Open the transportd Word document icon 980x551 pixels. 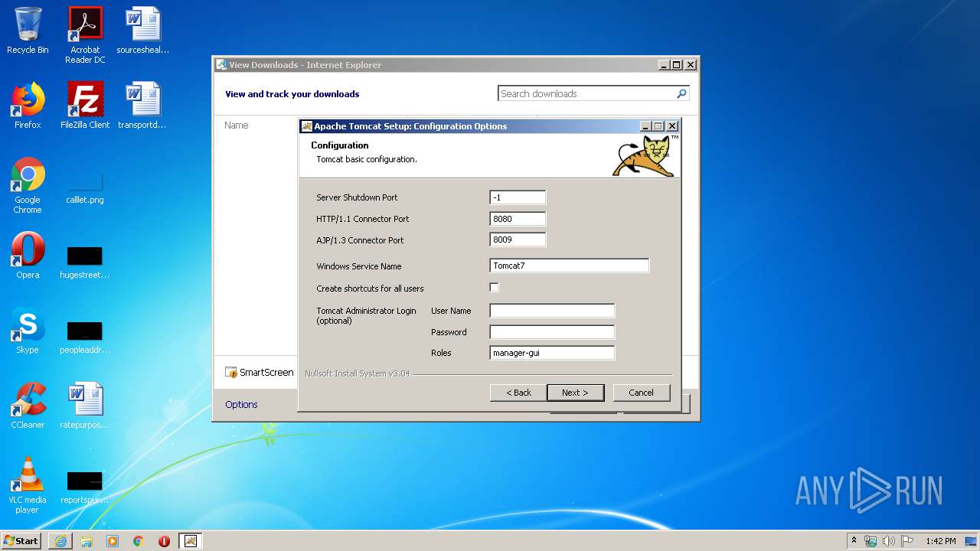[x=142, y=106]
